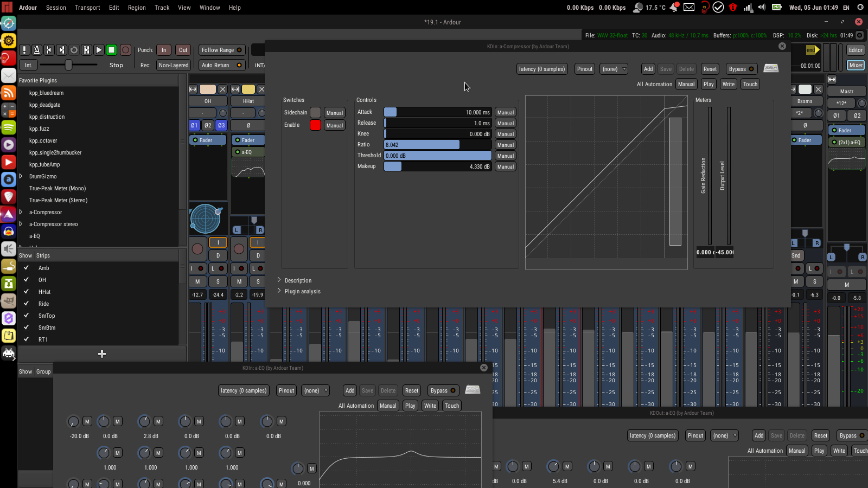Click the panic exclamation button in transport bar
This screenshot has width=868, height=488.
(24, 50)
